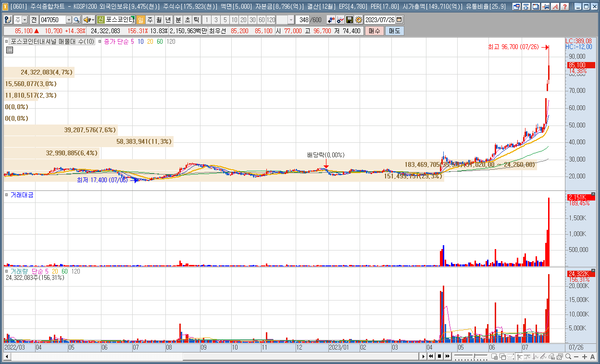Close the 거래량 panel with small x

(x=593, y=271)
